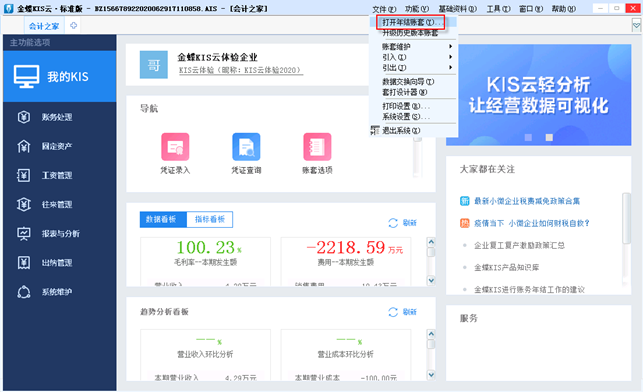Click the KIS云体验 nickname link

pos(240,71)
